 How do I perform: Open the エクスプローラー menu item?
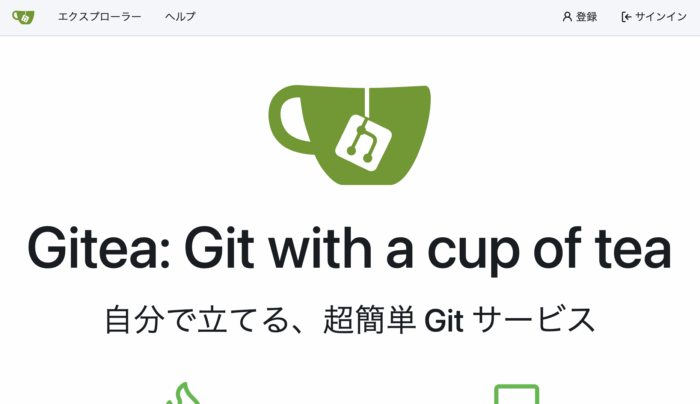pyautogui.click(x=100, y=17)
